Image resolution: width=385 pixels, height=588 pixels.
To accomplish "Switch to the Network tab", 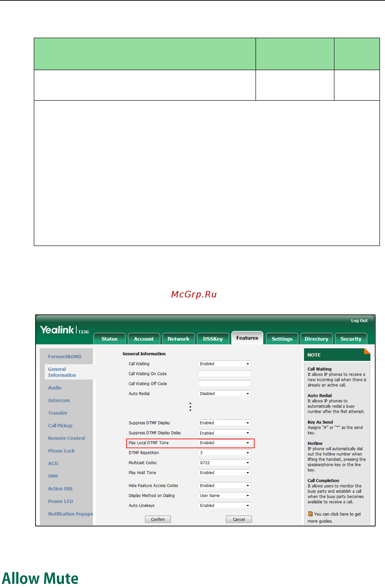I will (178, 339).
